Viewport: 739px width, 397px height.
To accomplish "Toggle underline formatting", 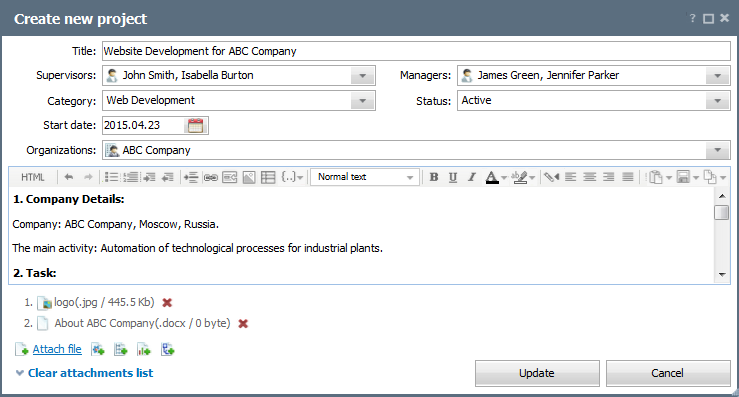I will point(453,177).
